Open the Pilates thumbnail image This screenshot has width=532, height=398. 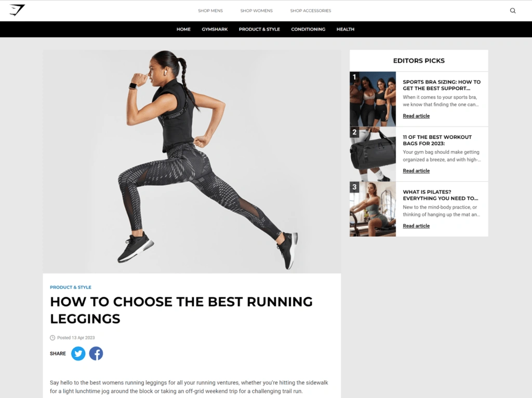[373, 209]
